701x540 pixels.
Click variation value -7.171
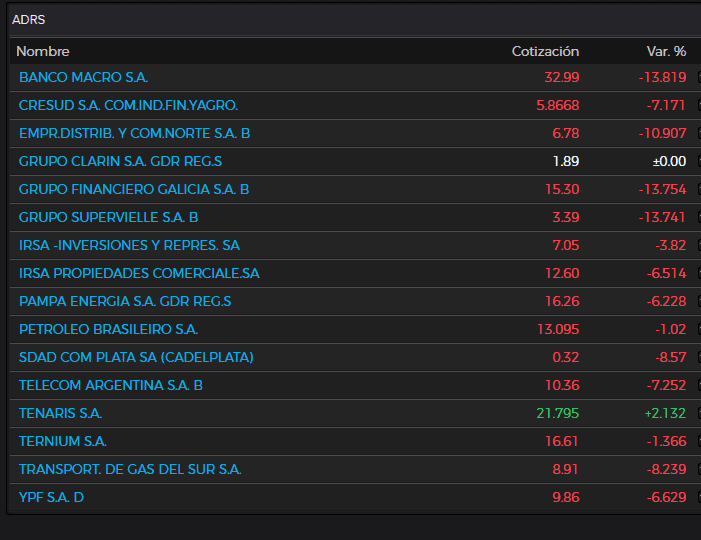[x=666, y=105]
